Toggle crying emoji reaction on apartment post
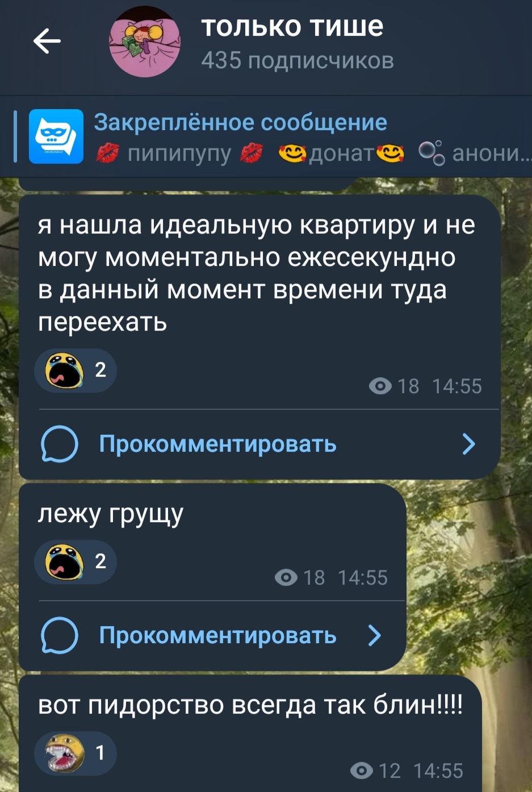The image size is (532, 792). (x=76, y=370)
